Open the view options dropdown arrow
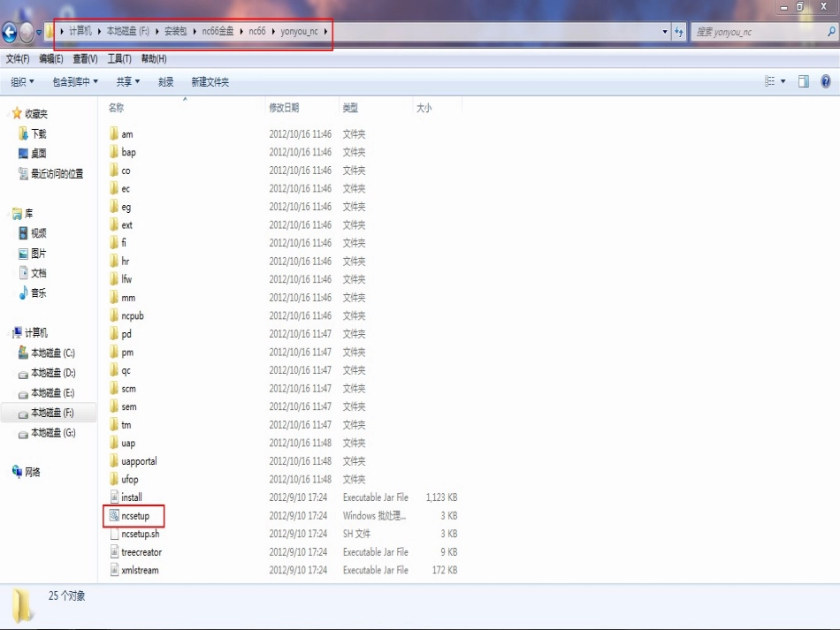 [x=783, y=81]
